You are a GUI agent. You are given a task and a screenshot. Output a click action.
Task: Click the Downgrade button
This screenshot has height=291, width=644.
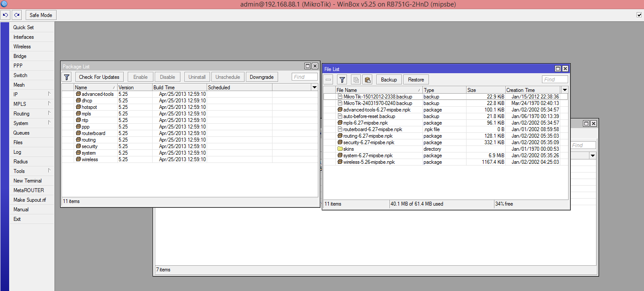tap(262, 77)
